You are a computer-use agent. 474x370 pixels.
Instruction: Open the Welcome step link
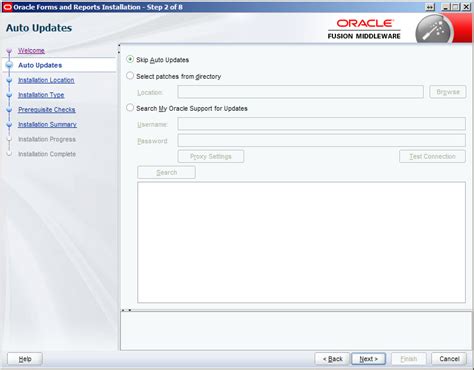31,51
